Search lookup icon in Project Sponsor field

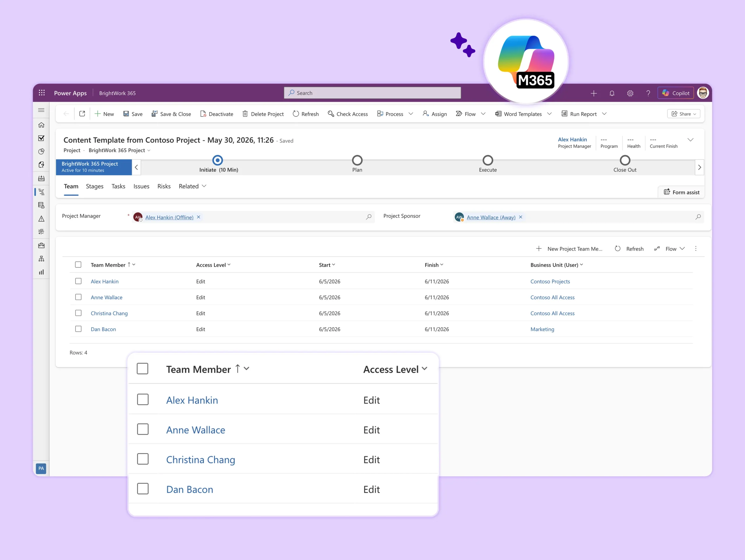[698, 217]
